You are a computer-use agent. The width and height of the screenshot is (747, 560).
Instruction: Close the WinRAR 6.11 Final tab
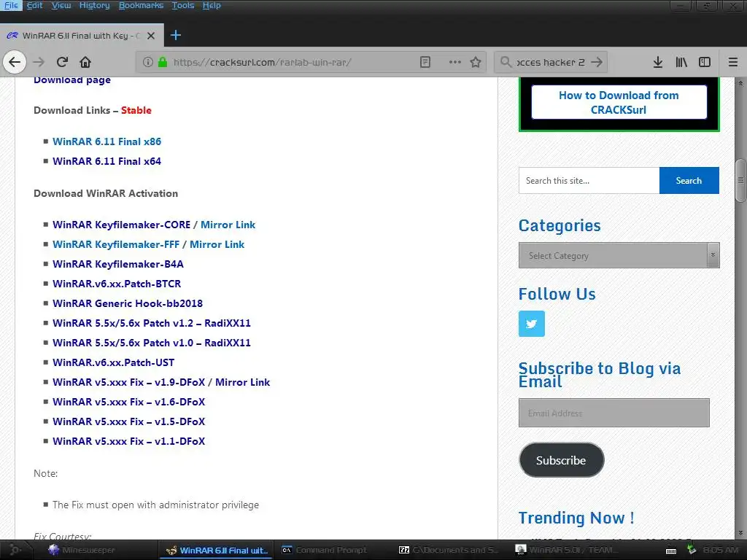(x=150, y=36)
